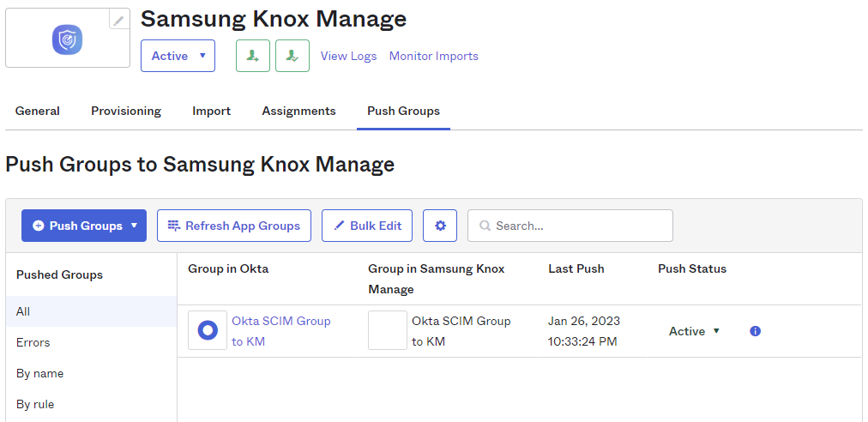This screenshot has width=868, height=422.
Task: Open the blue Push Groups dropdown button
Action: coord(84,226)
